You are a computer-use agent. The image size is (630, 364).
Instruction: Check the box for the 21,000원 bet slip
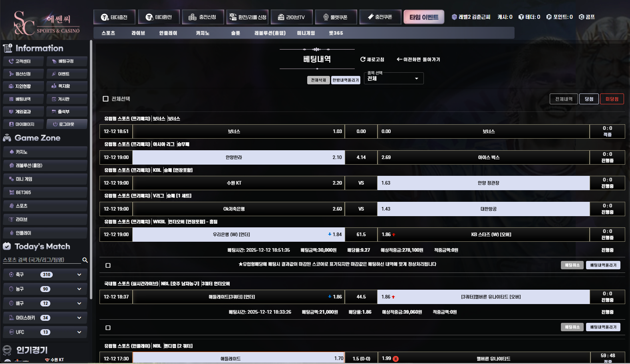[108, 328]
